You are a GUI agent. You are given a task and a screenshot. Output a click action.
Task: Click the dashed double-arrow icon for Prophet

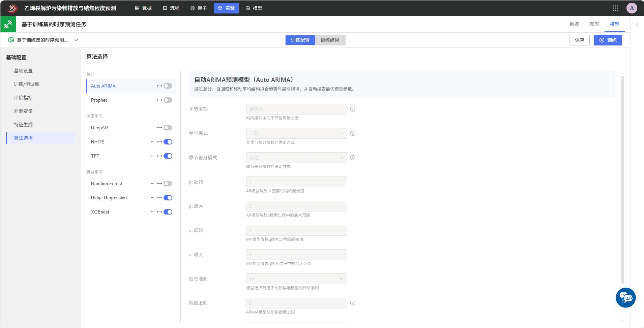coord(159,100)
